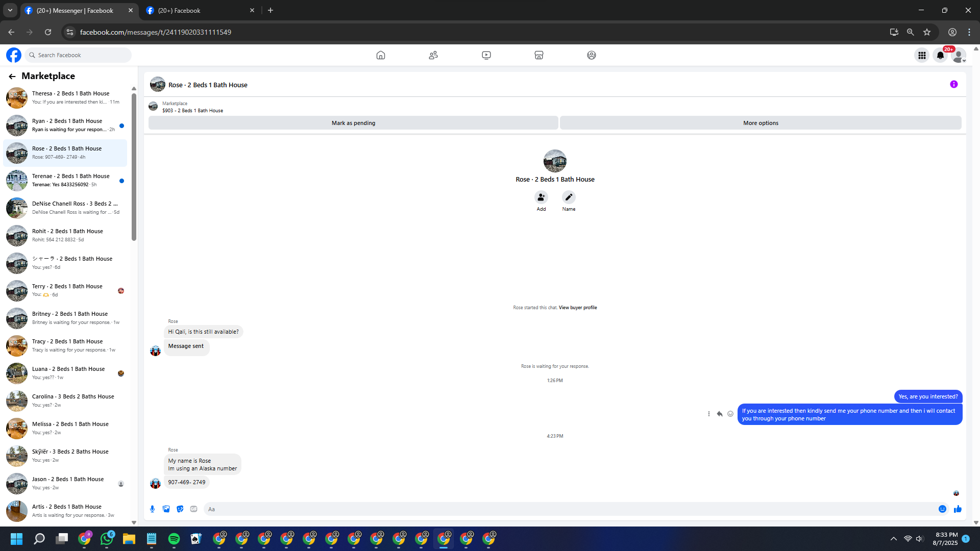Image resolution: width=980 pixels, height=551 pixels.
Task: Go back from Marketplace chats list
Action: pyautogui.click(x=12, y=76)
